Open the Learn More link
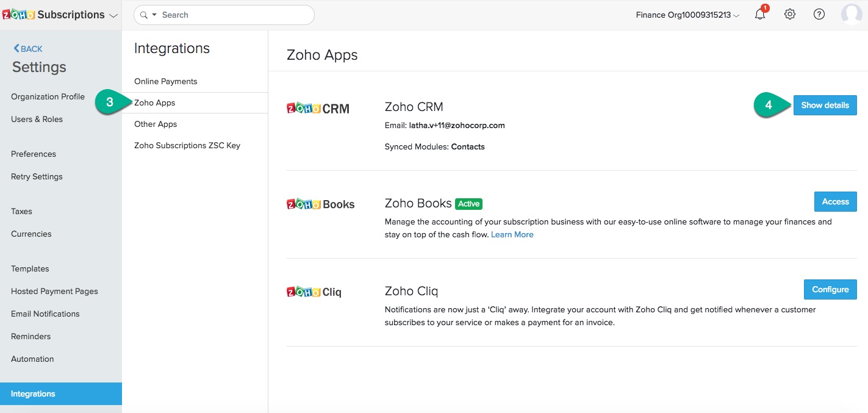Screen dimensions: 868x413 [x=512, y=234]
